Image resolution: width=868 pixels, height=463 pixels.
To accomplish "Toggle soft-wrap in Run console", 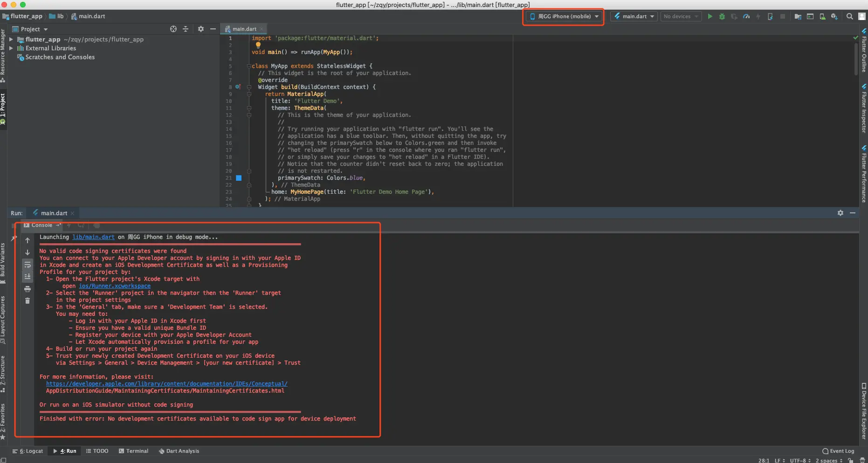I will (28, 265).
